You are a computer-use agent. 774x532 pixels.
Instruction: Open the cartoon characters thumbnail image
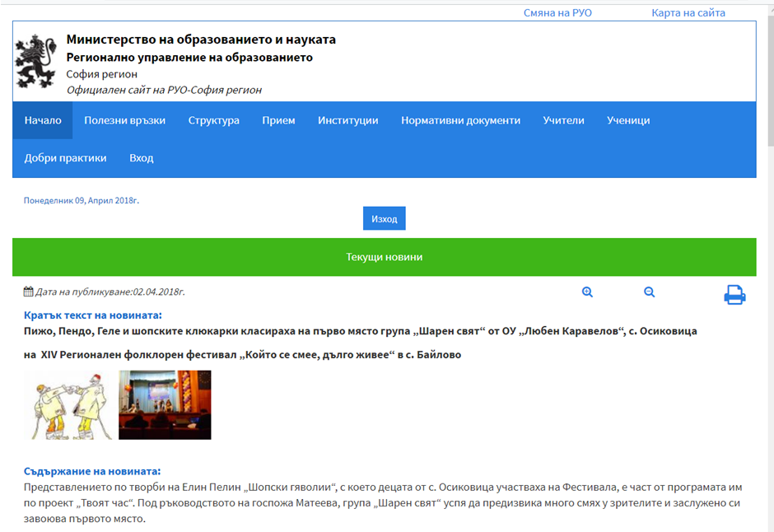tap(68, 406)
